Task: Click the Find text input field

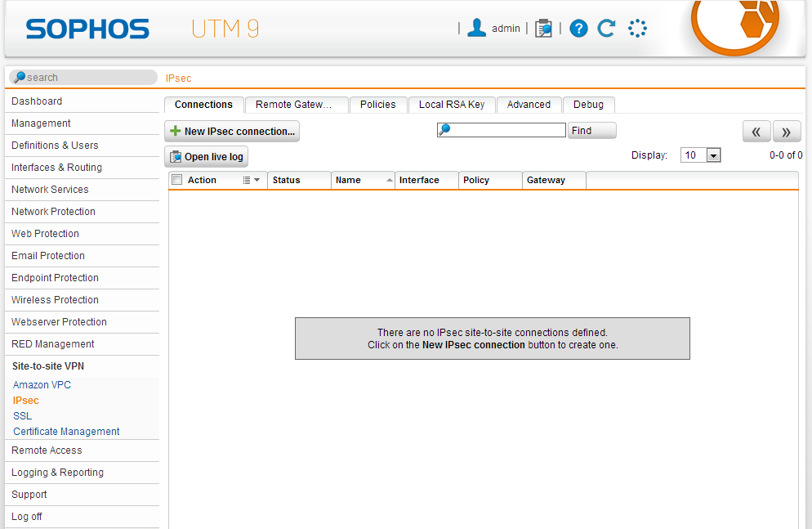Action: 502,130
